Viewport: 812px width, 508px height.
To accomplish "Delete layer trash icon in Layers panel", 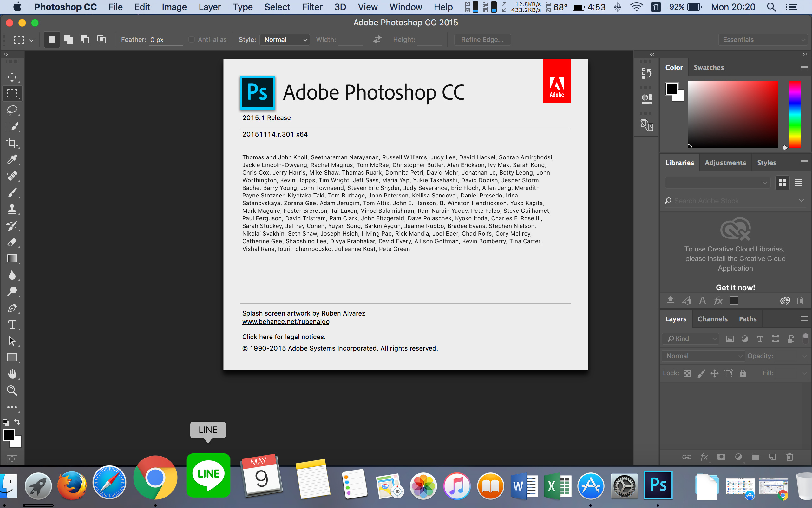I will pos(789,457).
